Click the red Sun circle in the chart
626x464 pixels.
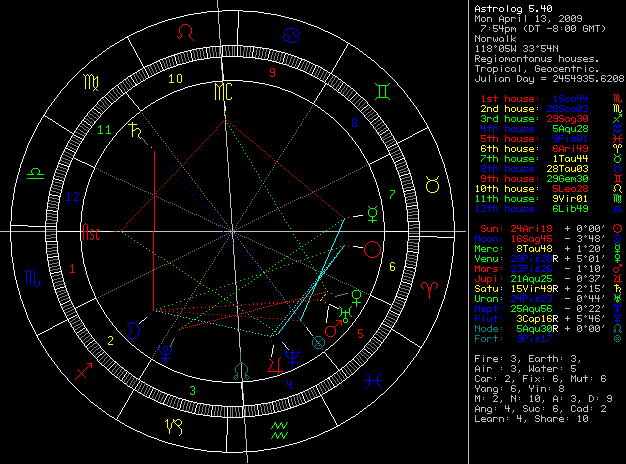pyautogui.click(x=372, y=248)
